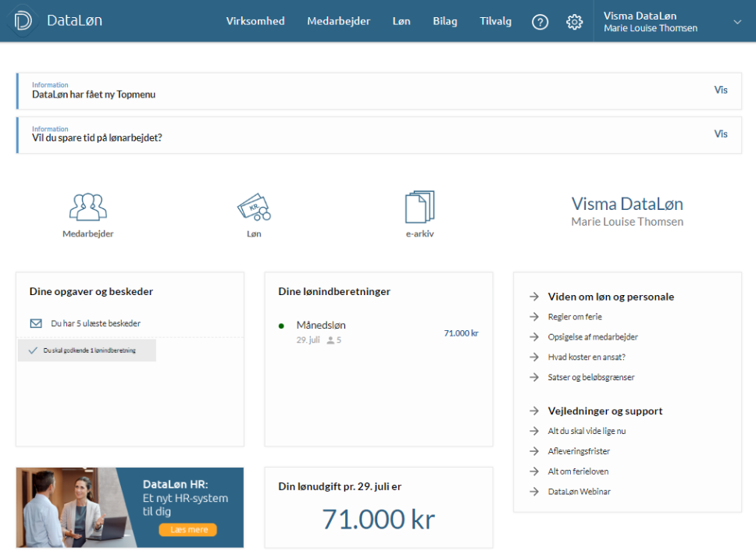Click arrow icon beside DataLøn Webinar
Image resolution: width=756 pixels, height=555 pixels.
tap(533, 492)
